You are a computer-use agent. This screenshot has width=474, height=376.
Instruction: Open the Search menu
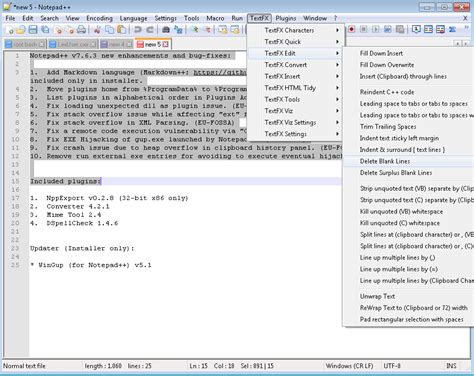[x=49, y=18]
